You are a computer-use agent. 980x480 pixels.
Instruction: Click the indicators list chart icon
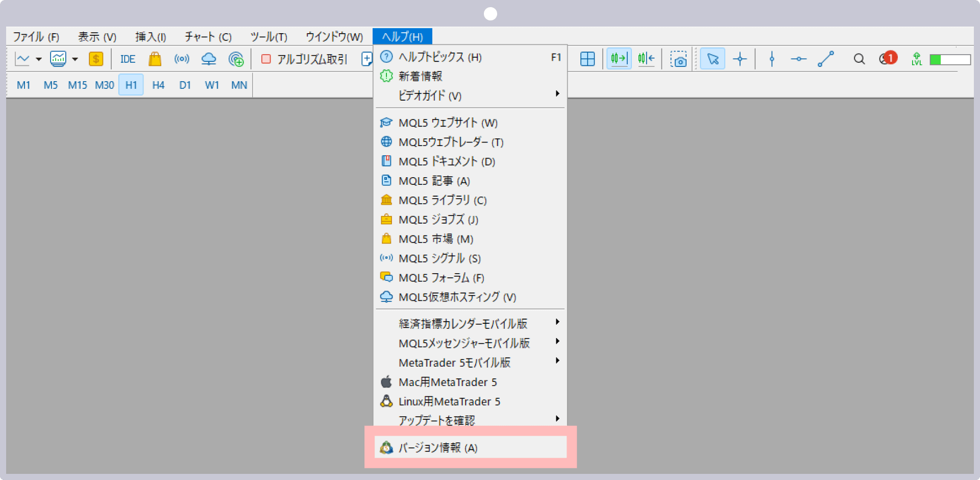58,59
